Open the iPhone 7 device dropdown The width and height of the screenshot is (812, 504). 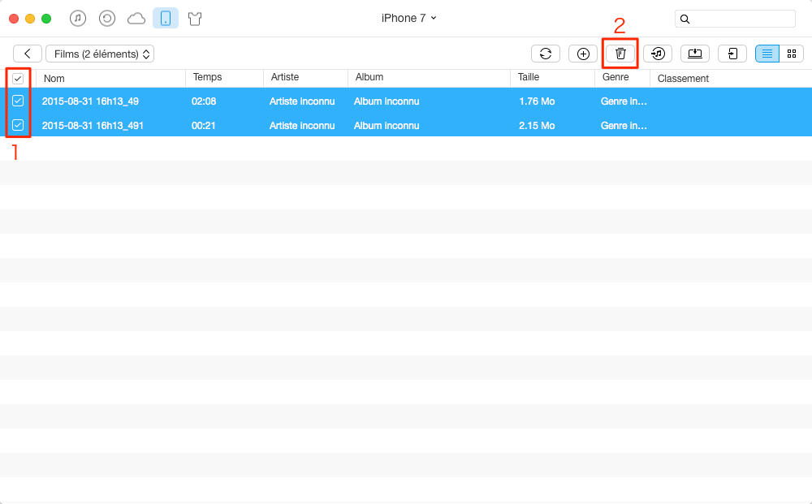409,18
